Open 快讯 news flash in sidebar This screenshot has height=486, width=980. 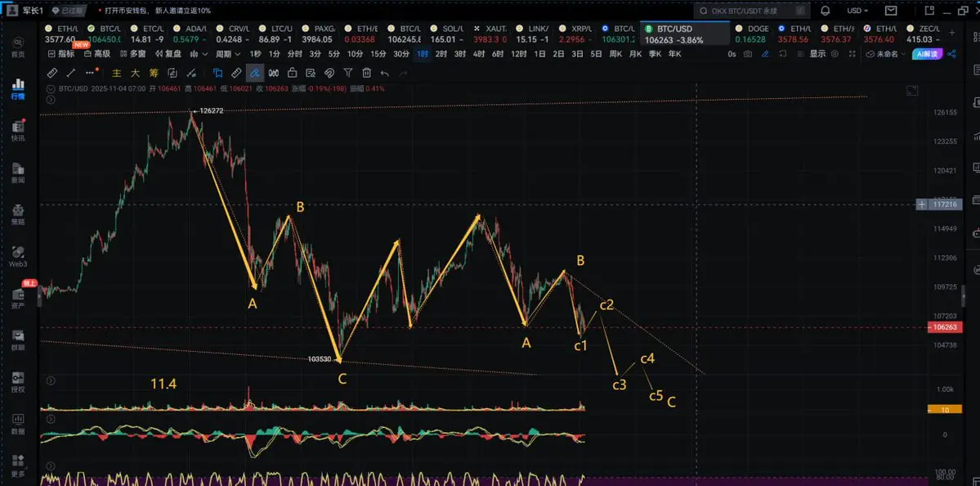(17, 130)
